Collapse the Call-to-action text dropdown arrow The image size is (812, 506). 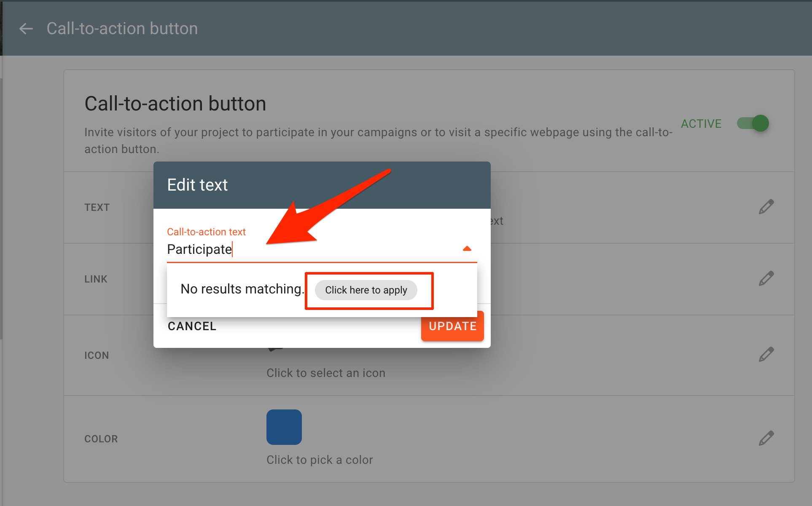click(x=467, y=249)
